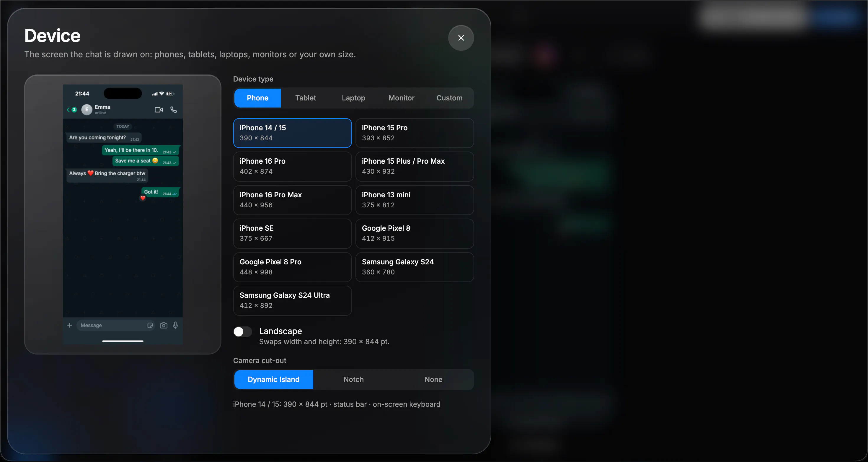Click the 21:44 clock in preview
The height and width of the screenshot is (462, 868).
coord(82,93)
